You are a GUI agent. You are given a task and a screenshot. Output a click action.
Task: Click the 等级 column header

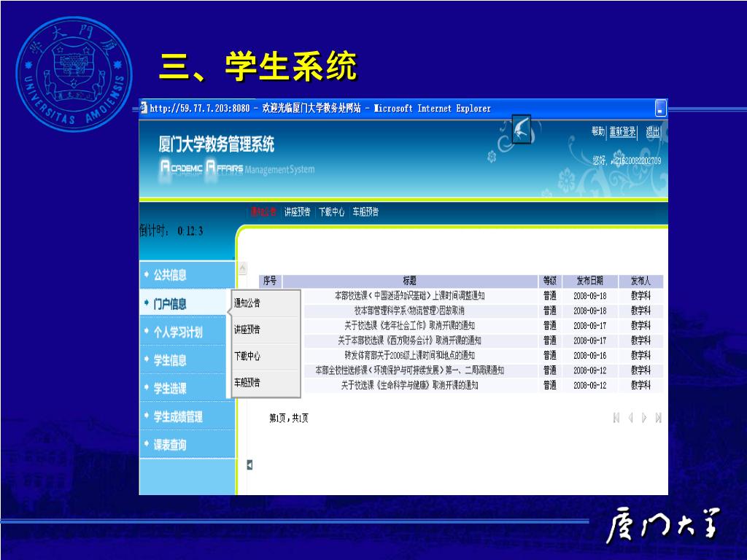[x=550, y=281]
